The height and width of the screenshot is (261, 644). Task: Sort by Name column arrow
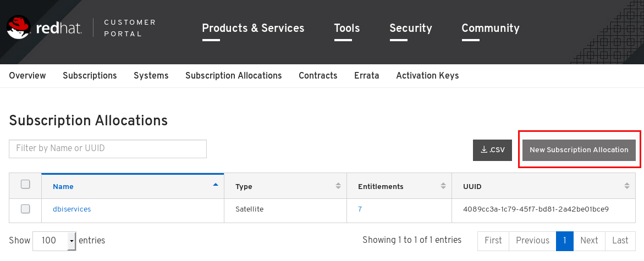(216, 185)
